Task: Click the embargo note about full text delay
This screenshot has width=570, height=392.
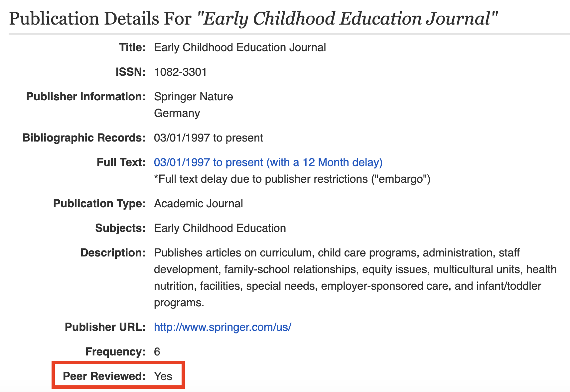Action: pyautogui.click(x=292, y=179)
